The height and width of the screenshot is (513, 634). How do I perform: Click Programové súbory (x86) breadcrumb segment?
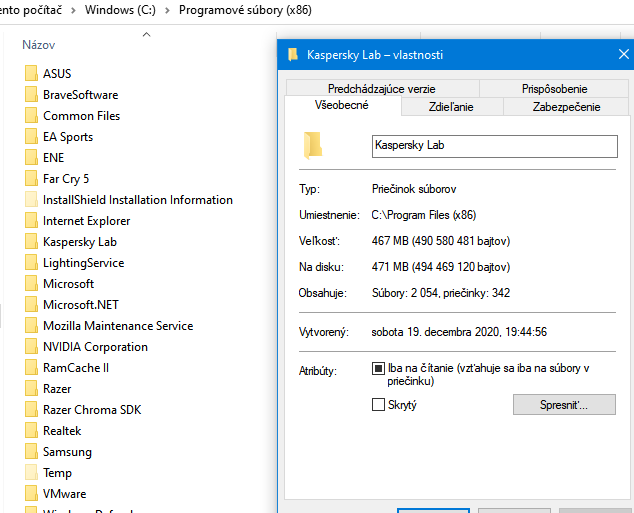pyautogui.click(x=245, y=10)
